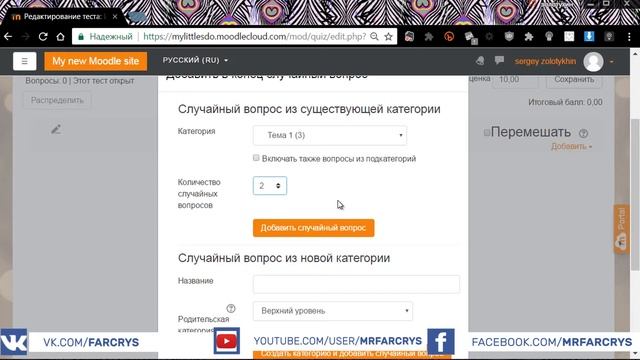Open Moodle messages chat icon
640x360 pixels.
[499, 61]
